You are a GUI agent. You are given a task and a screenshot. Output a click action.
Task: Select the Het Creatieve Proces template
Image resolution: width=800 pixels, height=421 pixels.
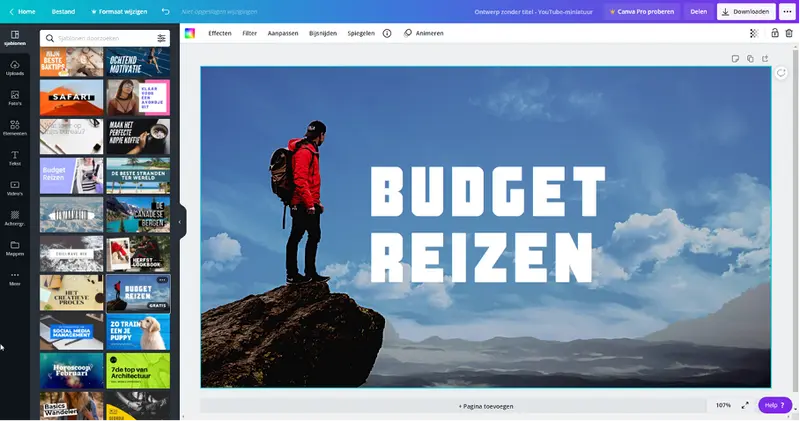(x=71, y=293)
